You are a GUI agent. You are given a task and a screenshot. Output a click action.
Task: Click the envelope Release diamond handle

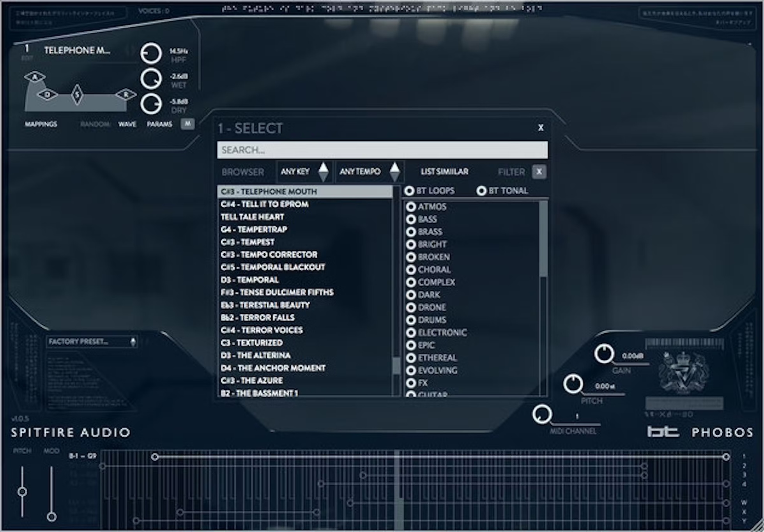pyautogui.click(x=126, y=95)
